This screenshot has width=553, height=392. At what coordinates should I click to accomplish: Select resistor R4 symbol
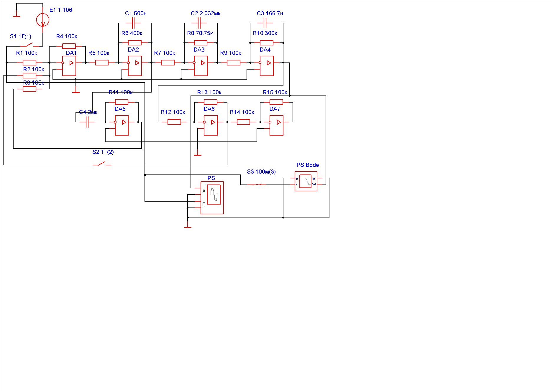pyautogui.click(x=69, y=46)
